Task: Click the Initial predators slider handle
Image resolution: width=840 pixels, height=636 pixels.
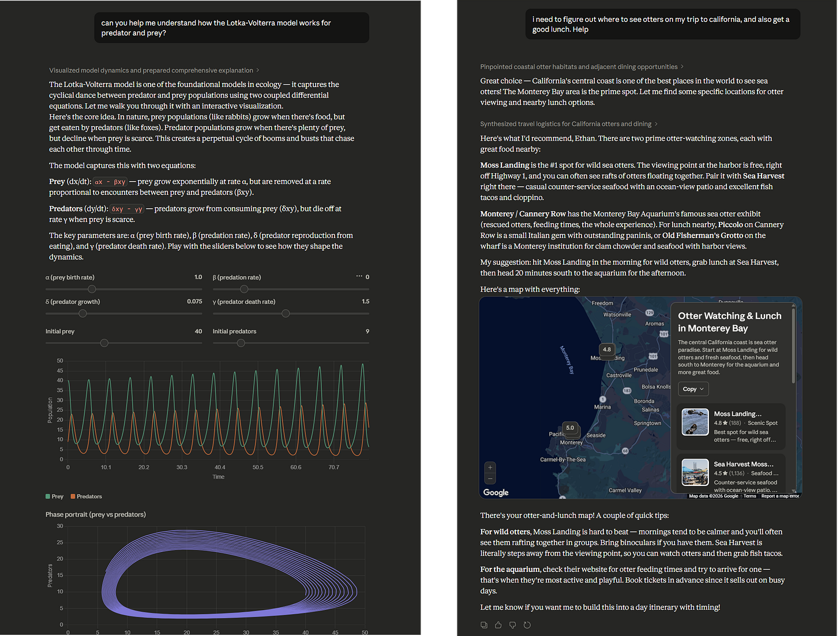Action: (x=241, y=343)
